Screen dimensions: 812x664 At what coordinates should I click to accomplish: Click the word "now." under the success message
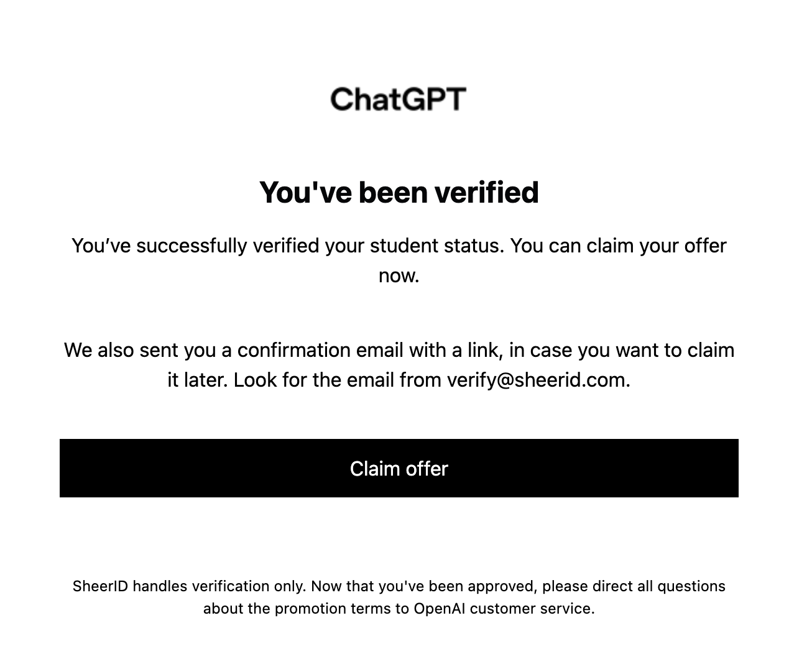coord(399,275)
